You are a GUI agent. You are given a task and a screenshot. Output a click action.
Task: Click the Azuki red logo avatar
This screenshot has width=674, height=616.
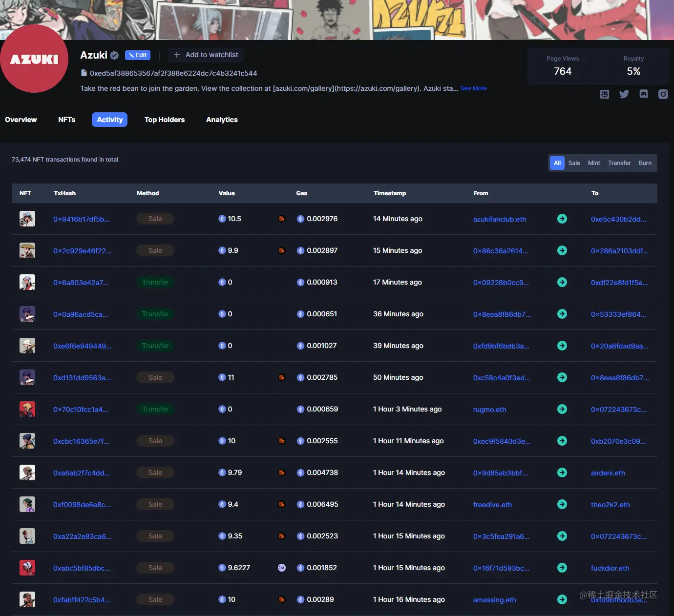33,59
